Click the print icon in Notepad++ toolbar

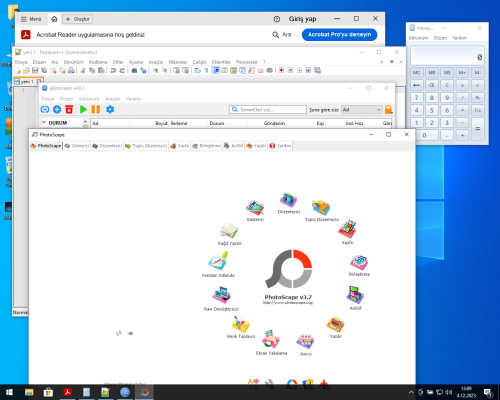point(71,70)
